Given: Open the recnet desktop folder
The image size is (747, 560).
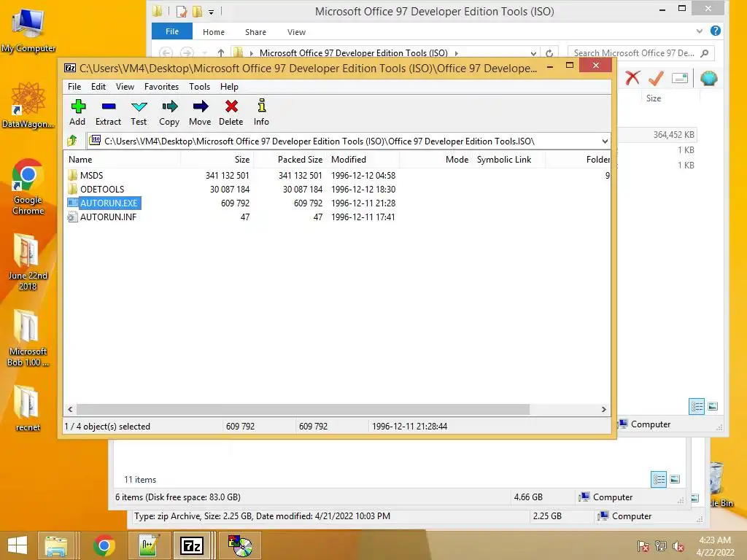Looking at the screenshot, I should [x=28, y=408].
